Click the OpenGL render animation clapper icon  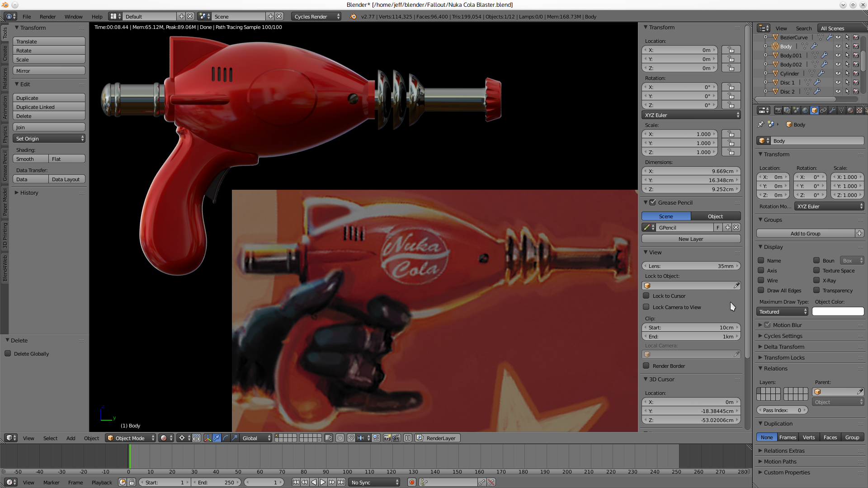tap(396, 438)
